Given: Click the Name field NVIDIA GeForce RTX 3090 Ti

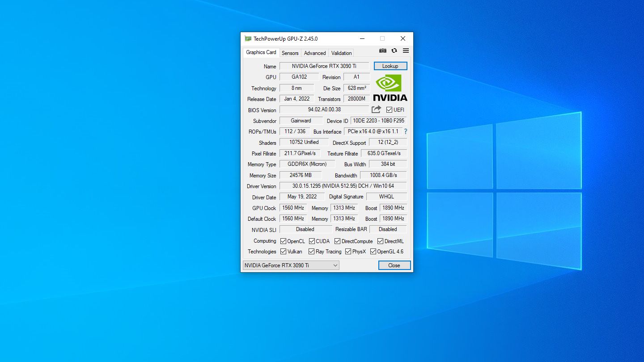Looking at the screenshot, I should point(324,66).
